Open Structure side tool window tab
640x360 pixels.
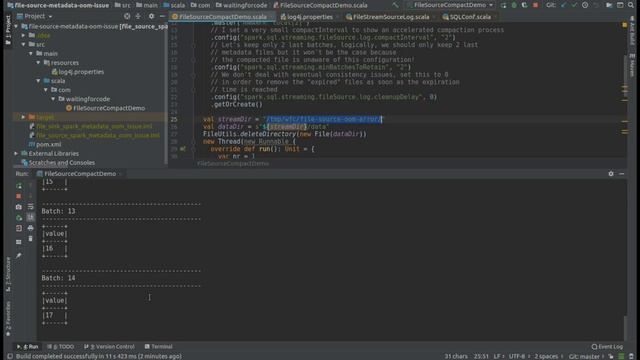coord(8,274)
